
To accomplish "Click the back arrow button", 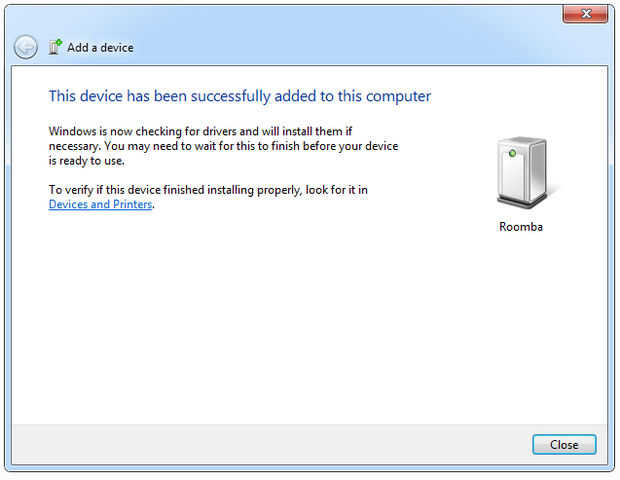I will point(25,47).
